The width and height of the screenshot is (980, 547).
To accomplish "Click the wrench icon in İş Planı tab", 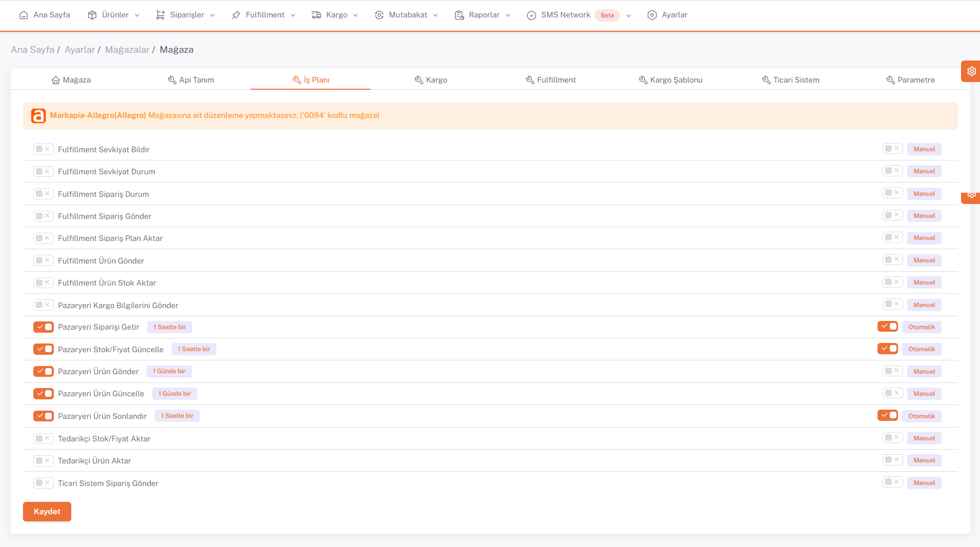I will click(297, 80).
